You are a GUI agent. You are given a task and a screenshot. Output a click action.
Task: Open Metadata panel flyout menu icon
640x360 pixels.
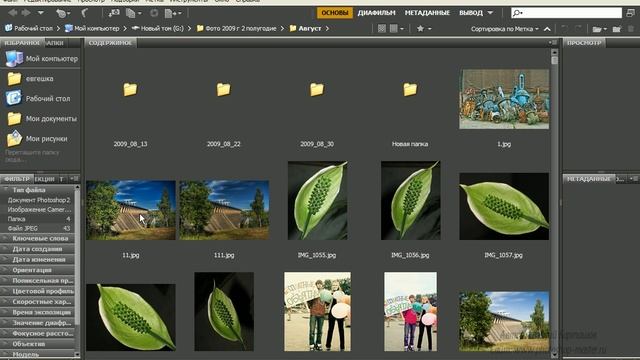point(633,179)
